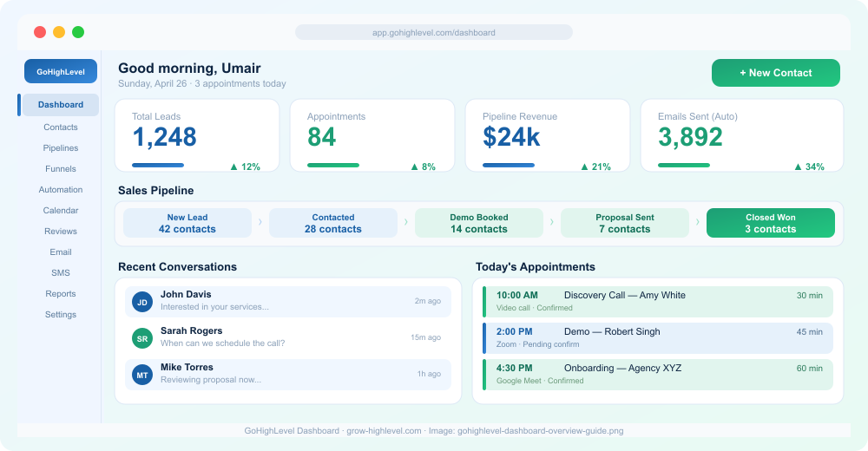Go to Contacts in the sidebar
The width and height of the screenshot is (868, 451).
pos(61,127)
